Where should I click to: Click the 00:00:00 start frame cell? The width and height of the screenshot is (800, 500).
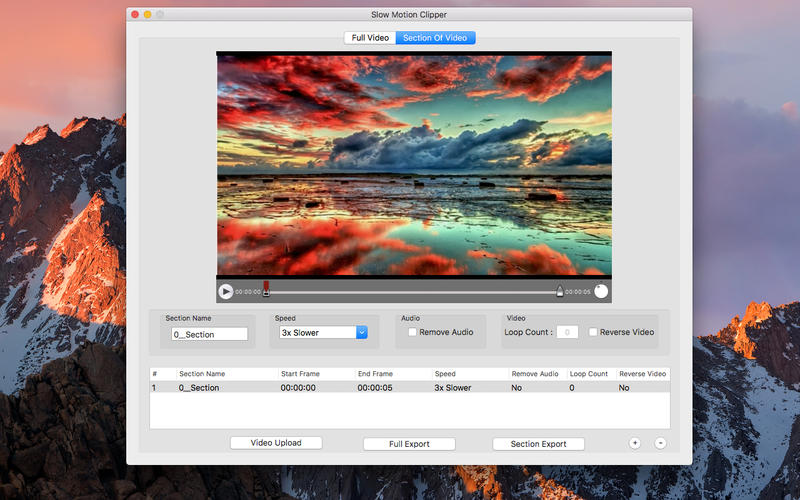(298, 388)
